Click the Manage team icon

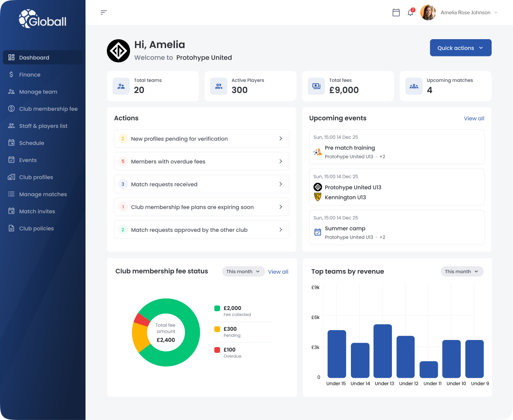[12, 92]
